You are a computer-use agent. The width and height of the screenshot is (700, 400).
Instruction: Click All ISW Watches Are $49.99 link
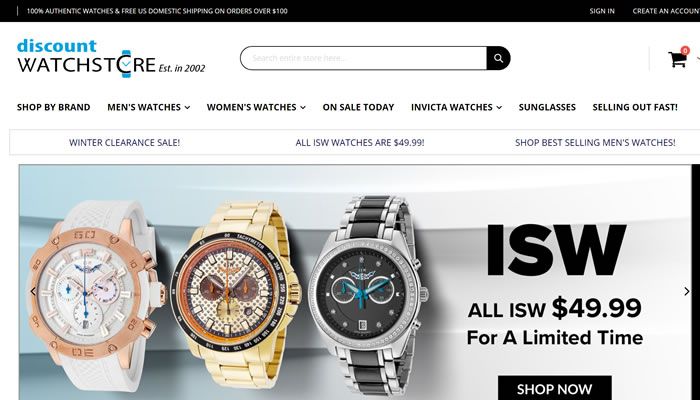tap(360, 142)
